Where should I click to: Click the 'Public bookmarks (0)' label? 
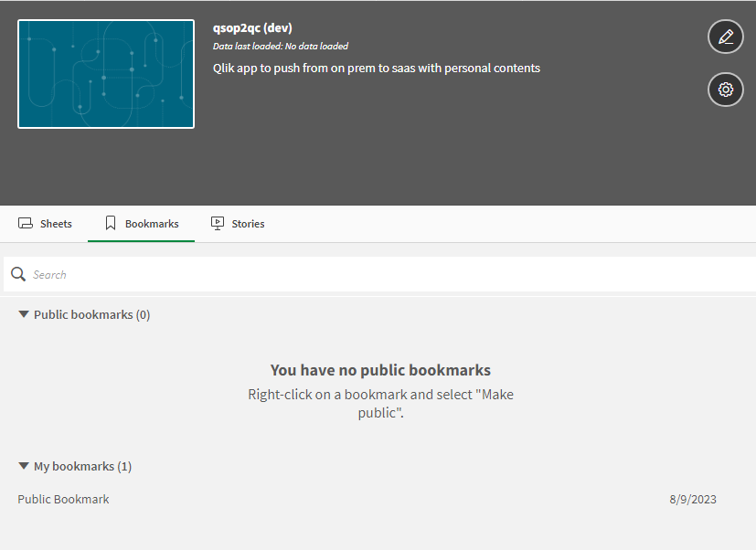(92, 315)
